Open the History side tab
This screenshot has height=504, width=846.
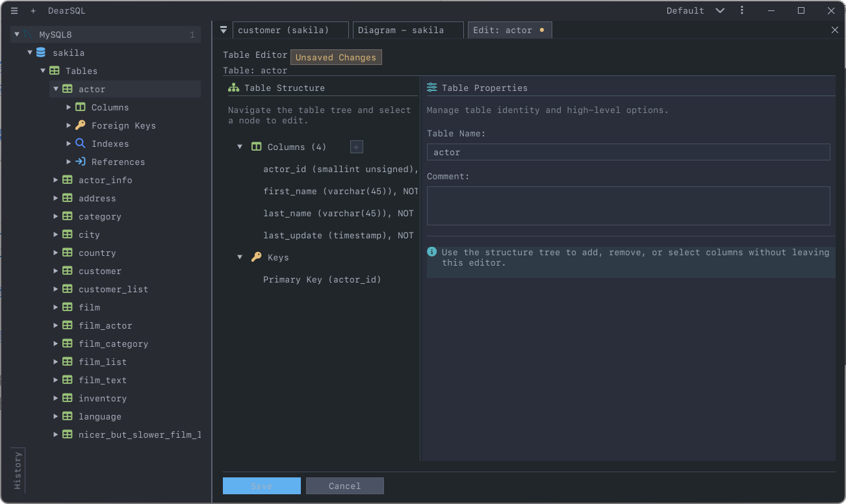point(18,471)
